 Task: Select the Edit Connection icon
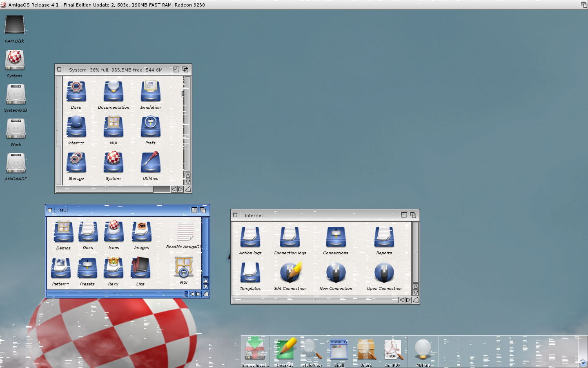click(x=290, y=273)
